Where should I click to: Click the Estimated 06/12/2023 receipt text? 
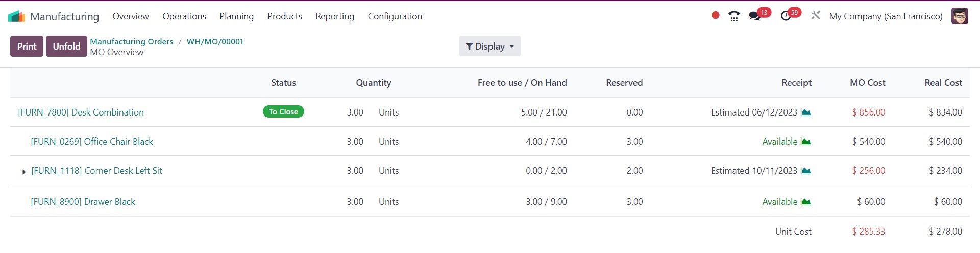point(754,112)
